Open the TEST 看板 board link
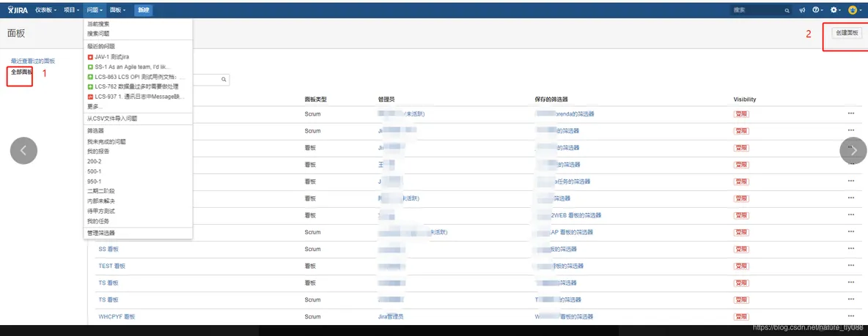 pyautogui.click(x=112, y=266)
